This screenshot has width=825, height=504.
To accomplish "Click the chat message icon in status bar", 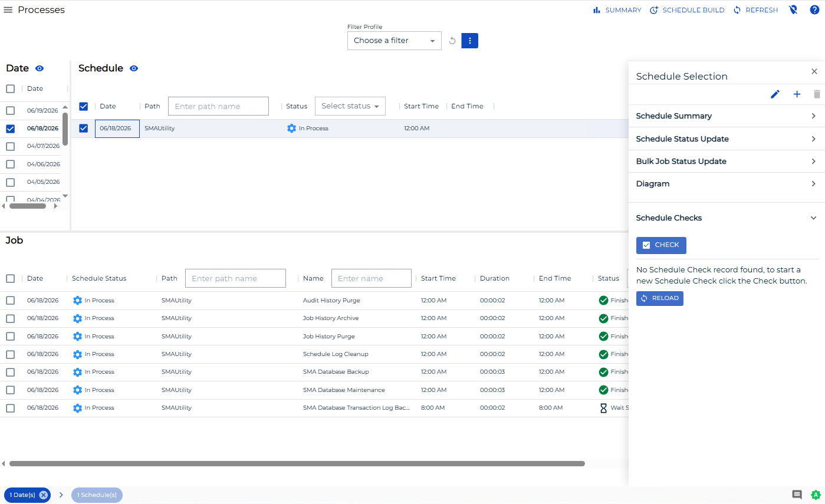I will pos(797,495).
